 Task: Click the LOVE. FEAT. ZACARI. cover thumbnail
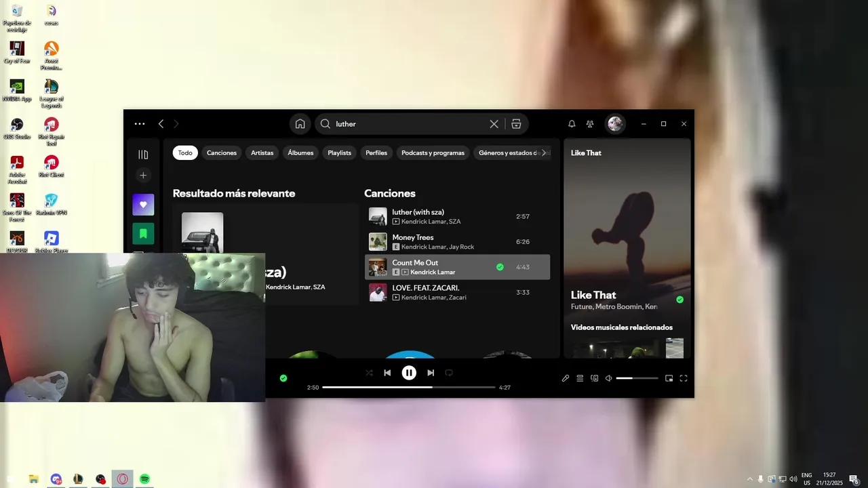378,292
